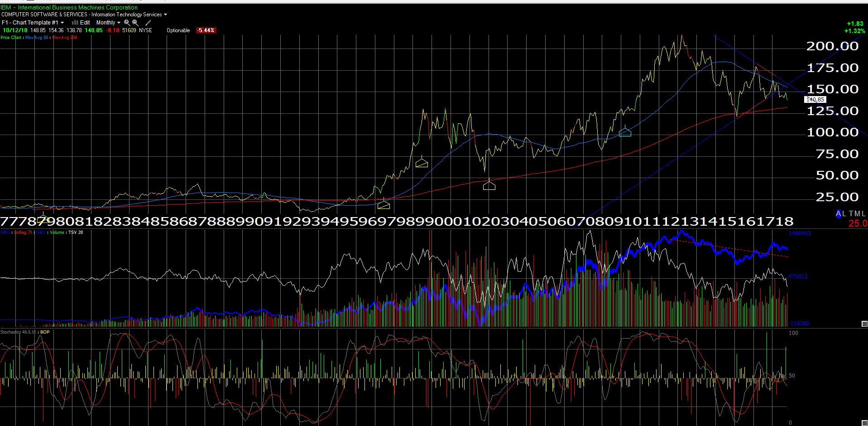Select the pencil drawing tool icon

pos(148,23)
